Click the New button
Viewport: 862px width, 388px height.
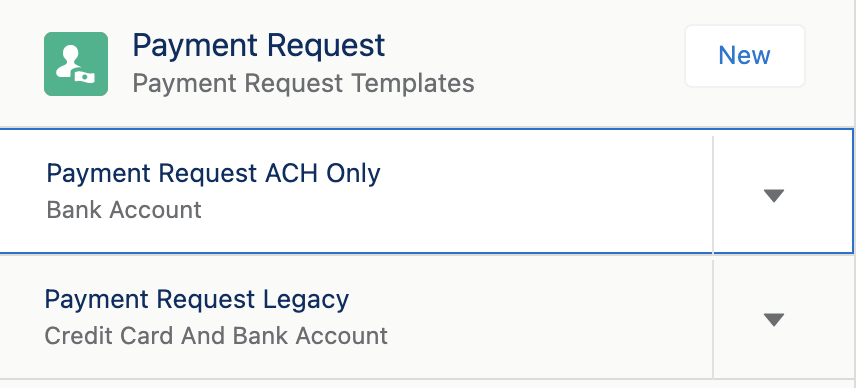(745, 56)
